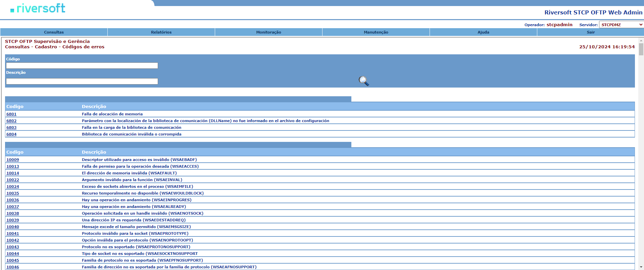Click the WSAENOPROTOOPT description text

138,240
